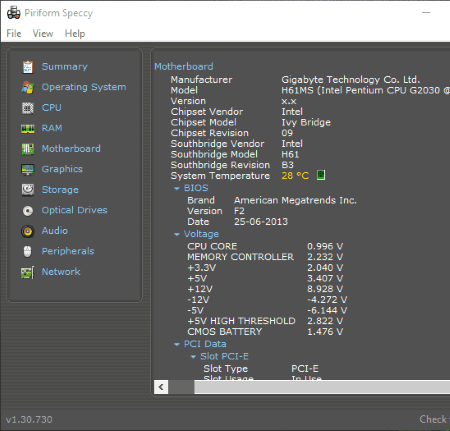Minimize the Speccy window
The height and width of the screenshot is (431, 450).
426,13
